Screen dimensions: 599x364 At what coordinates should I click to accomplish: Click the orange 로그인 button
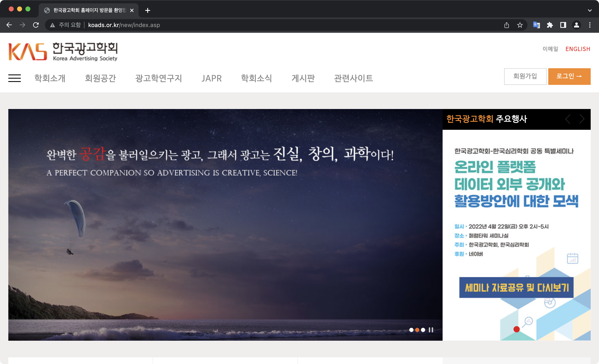[569, 76]
